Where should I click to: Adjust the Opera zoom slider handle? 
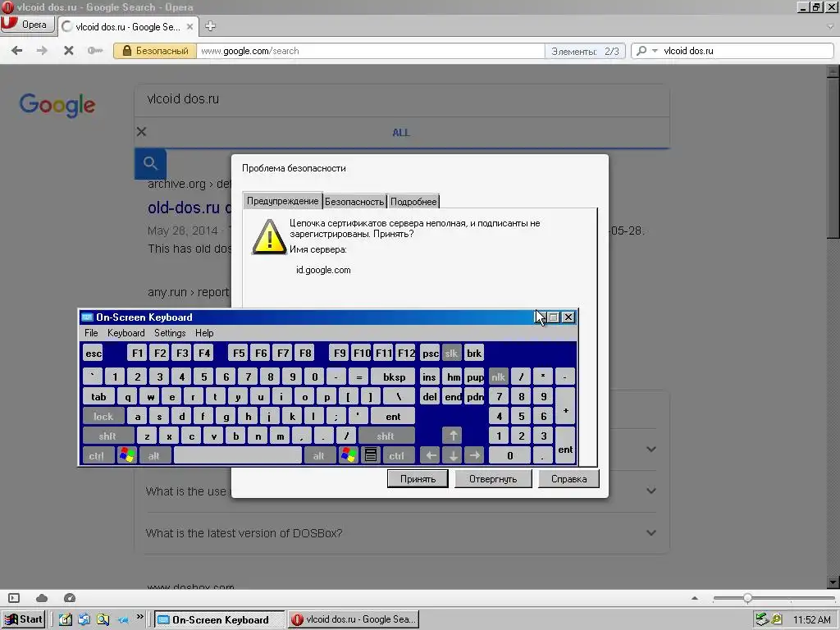pos(748,598)
